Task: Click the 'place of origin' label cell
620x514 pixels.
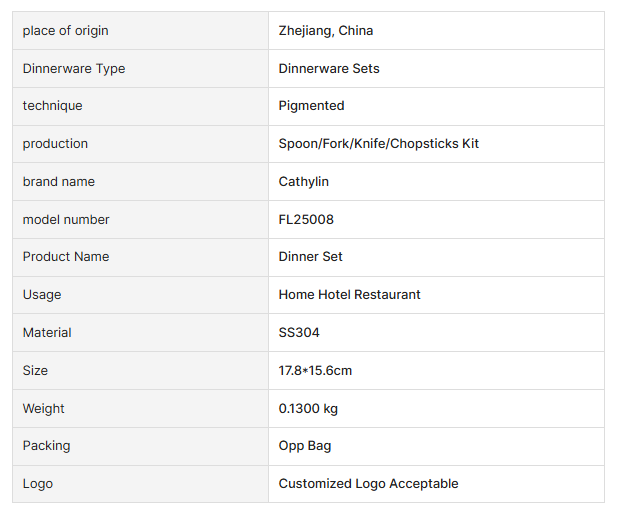Action: 66,31
